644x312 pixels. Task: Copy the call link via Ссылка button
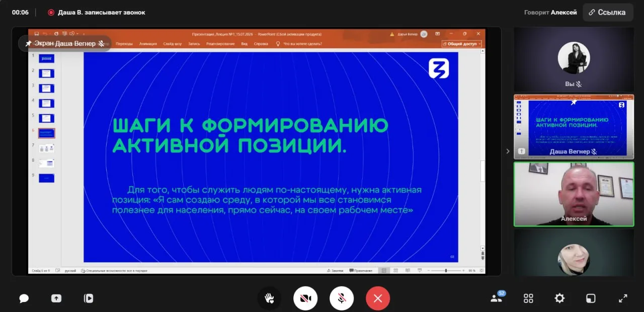tap(608, 12)
